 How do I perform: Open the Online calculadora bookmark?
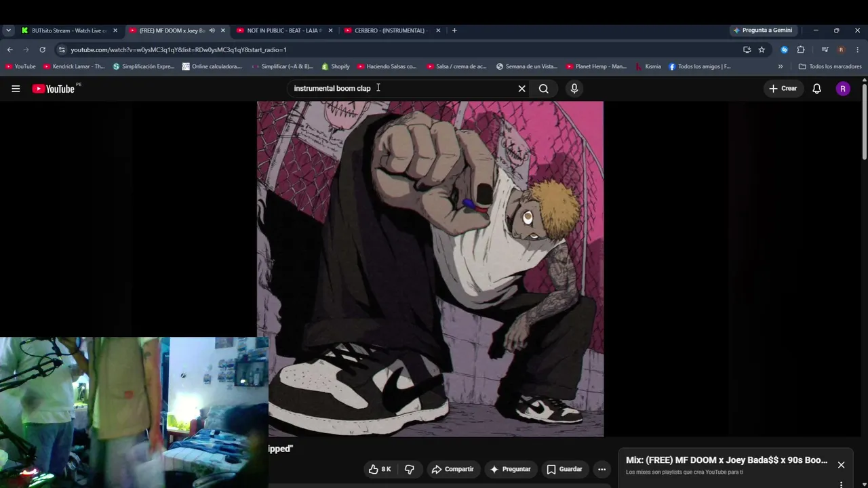click(212, 66)
